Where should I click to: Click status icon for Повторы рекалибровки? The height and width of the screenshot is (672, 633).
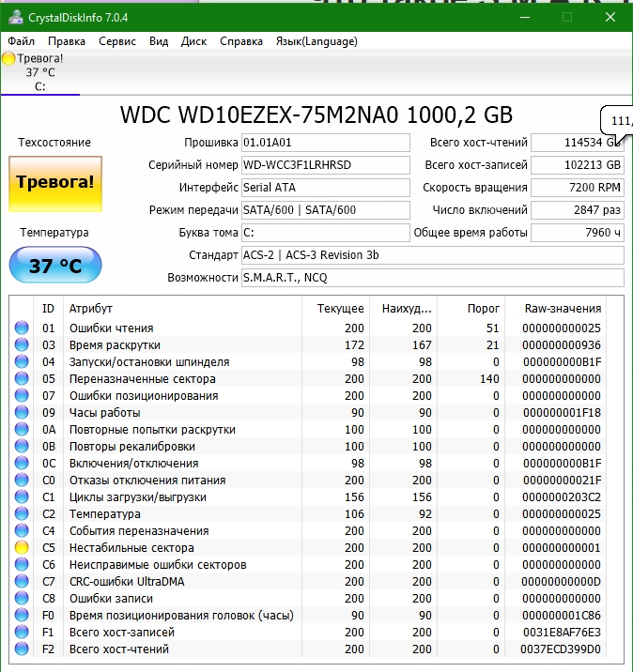22,446
